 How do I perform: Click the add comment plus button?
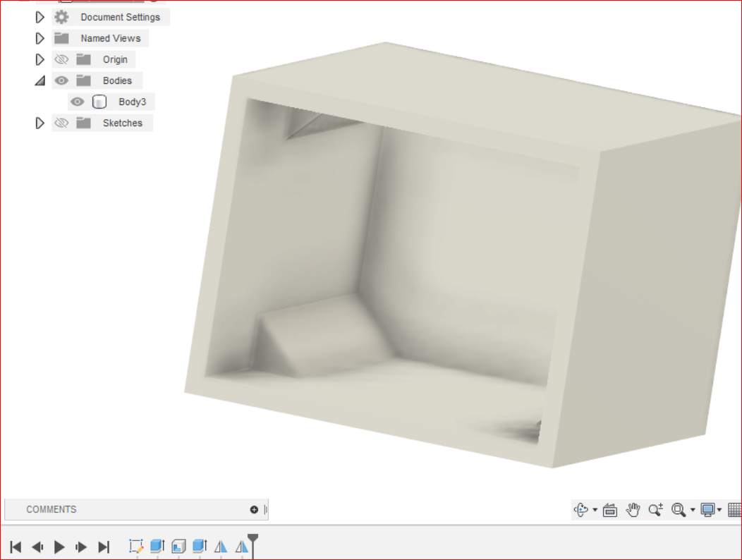click(253, 509)
